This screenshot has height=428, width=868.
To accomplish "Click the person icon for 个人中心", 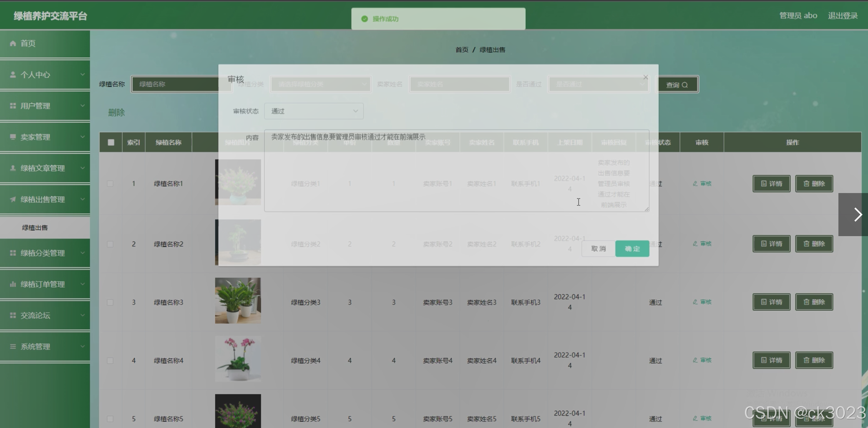I will (13, 75).
